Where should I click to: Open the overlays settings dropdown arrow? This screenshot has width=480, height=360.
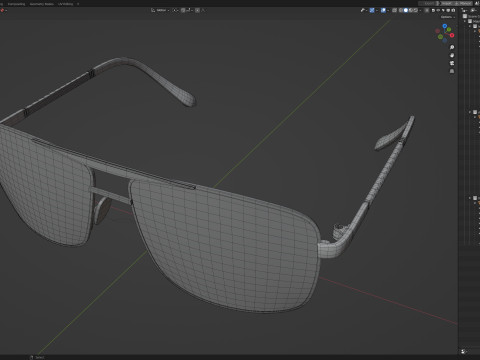pos(388,10)
